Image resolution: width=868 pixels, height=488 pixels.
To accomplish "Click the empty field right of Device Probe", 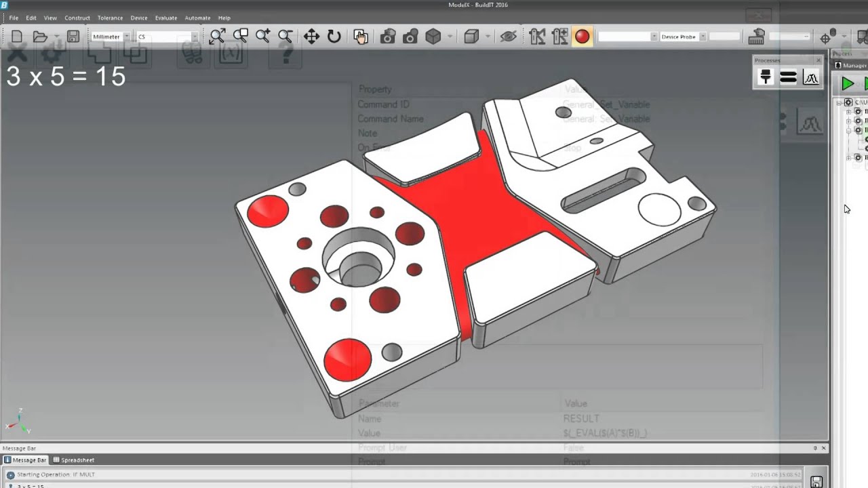I will coord(725,37).
